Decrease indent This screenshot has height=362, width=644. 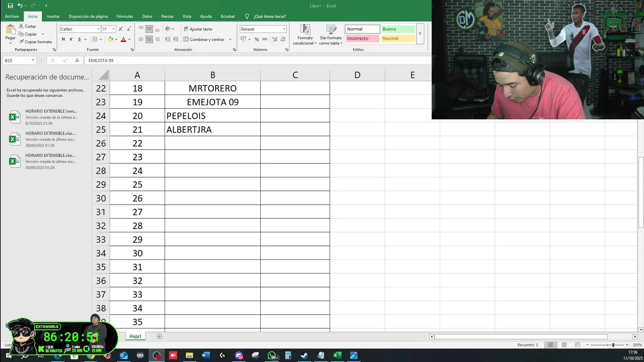tap(168, 39)
